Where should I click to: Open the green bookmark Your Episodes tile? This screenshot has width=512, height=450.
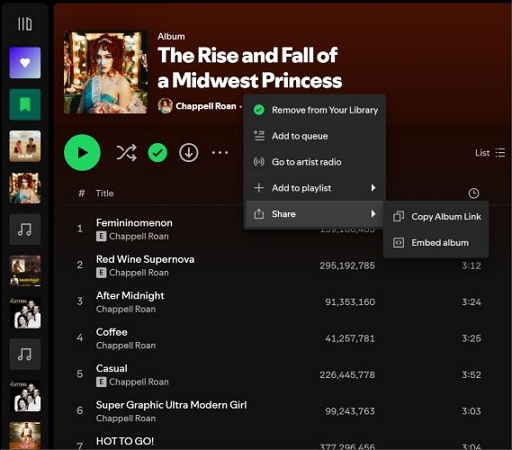click(25, 104)
